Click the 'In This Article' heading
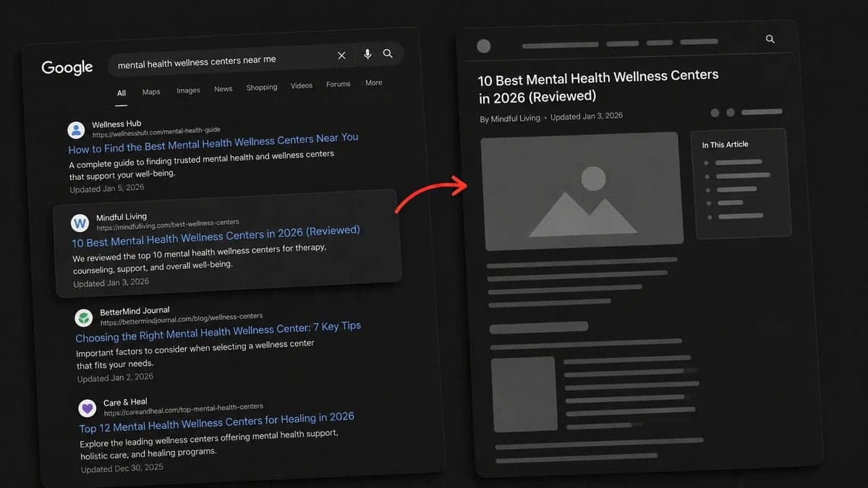The image size is (868, 488). point(725,145)
